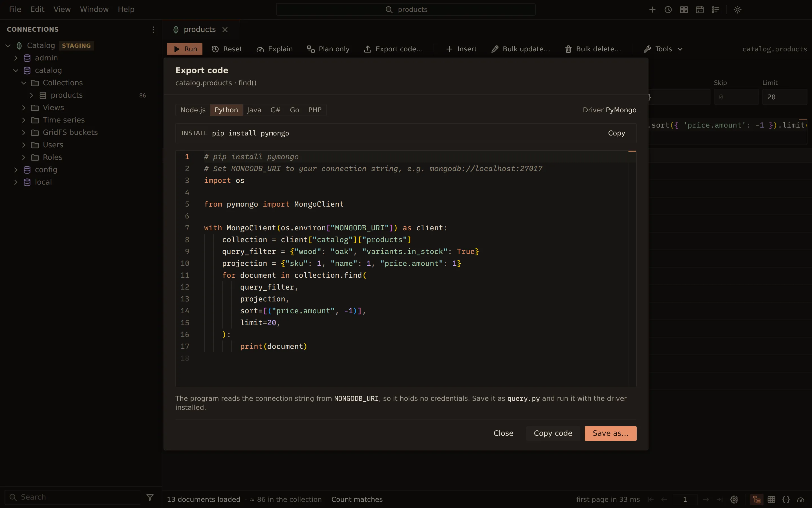Click Run query button

pyautogui.click(x=185, y=49)
